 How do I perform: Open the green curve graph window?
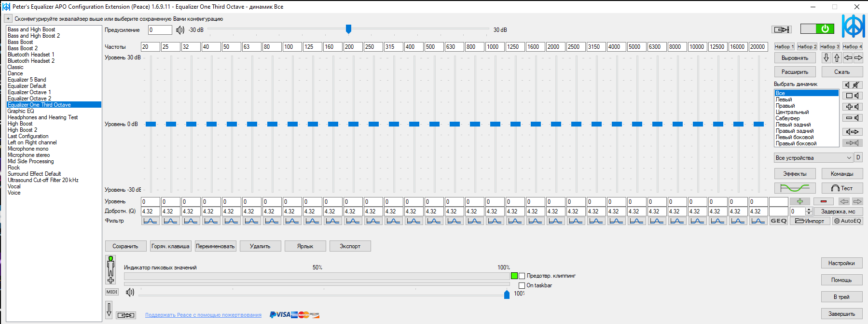(795, 188)
